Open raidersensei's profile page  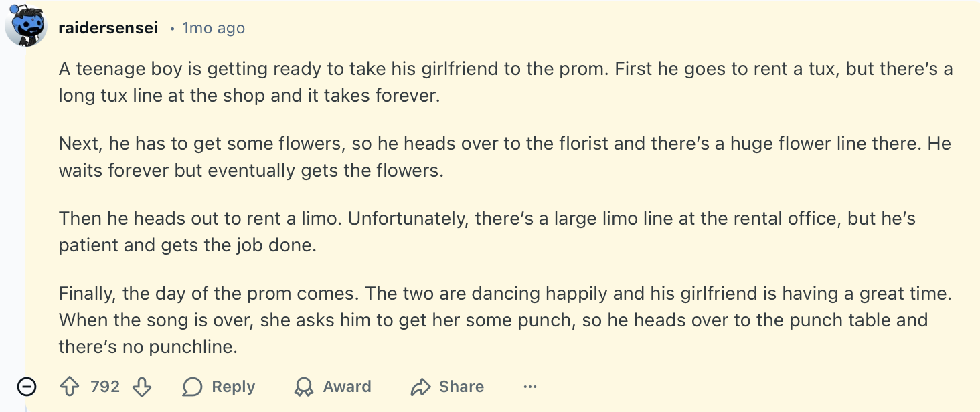click(x=108, y=28)
